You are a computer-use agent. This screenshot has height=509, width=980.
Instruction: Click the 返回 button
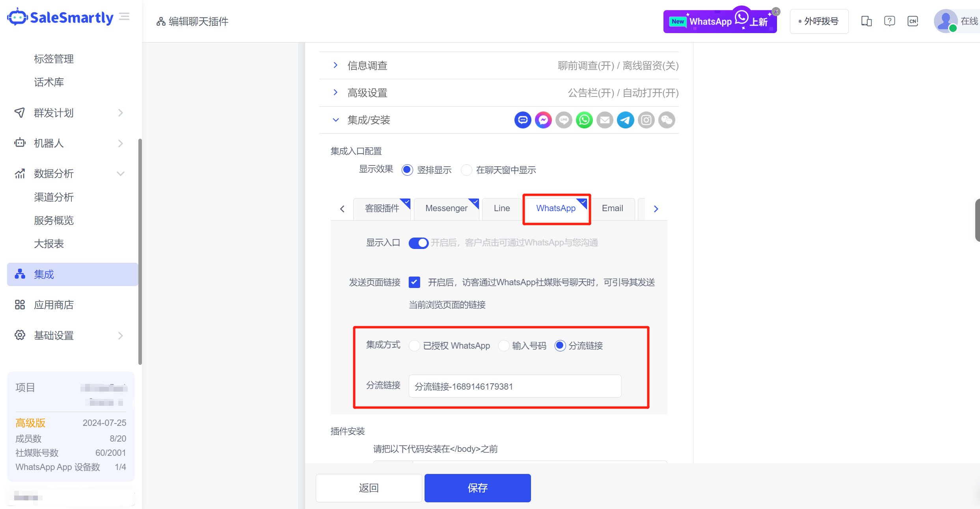(369, 488)
